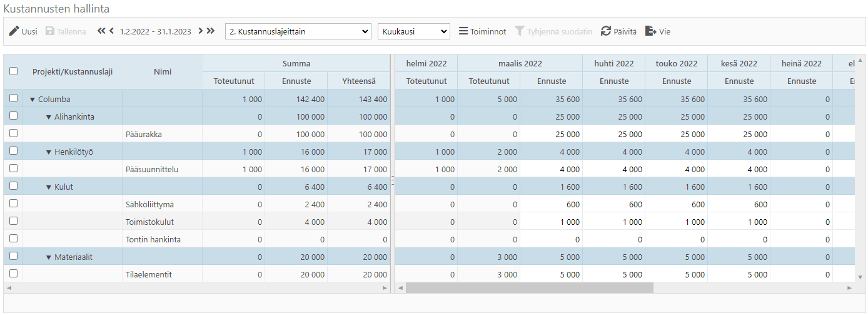The height and width of the screenshot is (315, 868).
Task: Collapse the Alihankinta tree group
Action: coord(49,117)
